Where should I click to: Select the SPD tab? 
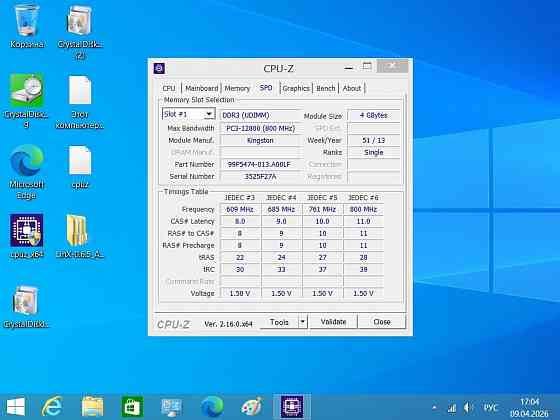tap(266, 88)
